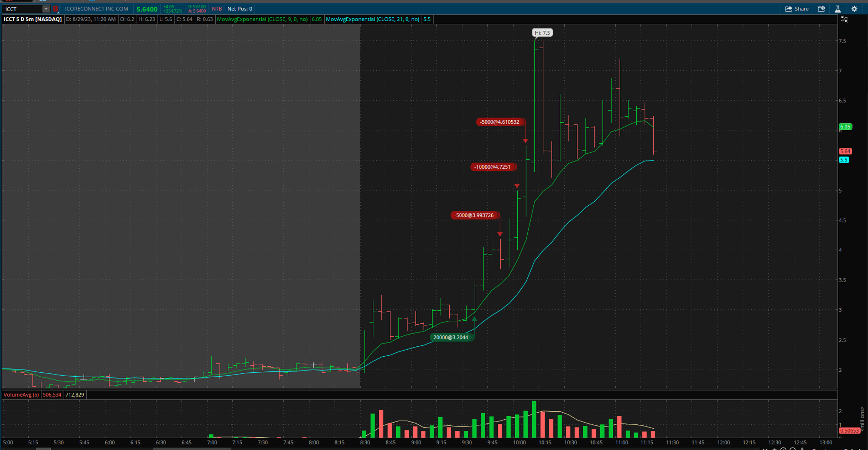Click the red sell arrow below -5000@4.610532
The width and height of the screenshot is (868, 450).
coord(526,141)
